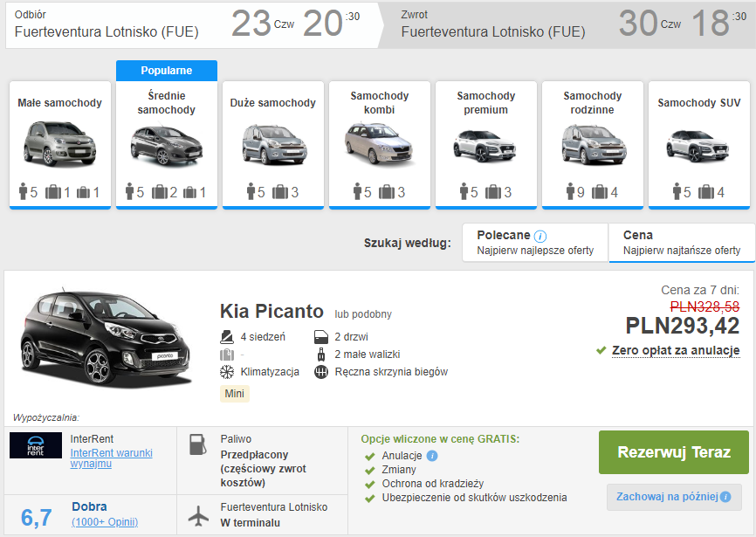Click the 6,7 rating score
The height and width of the screenshot is (537, 756).
tap(36, 517)
